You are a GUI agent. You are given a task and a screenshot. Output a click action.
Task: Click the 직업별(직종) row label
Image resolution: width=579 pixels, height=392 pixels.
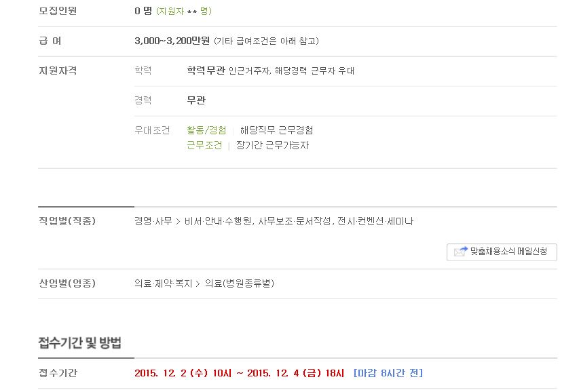(67, 221)
